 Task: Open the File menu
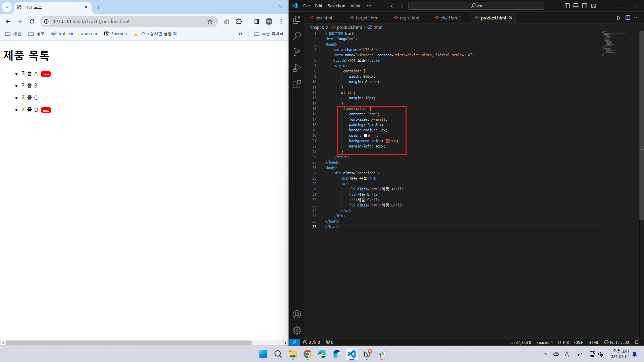306,6
